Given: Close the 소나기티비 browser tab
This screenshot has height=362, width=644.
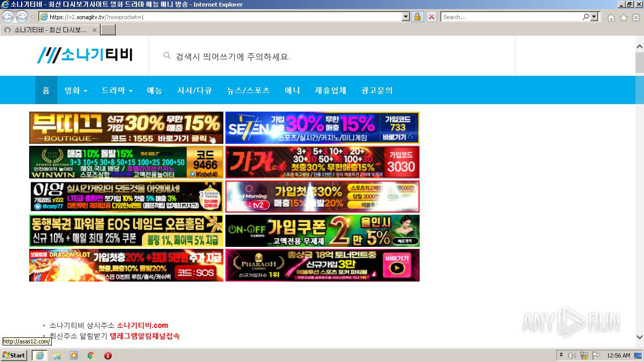Looking at the screenshot, I should [x=94, y=30].
